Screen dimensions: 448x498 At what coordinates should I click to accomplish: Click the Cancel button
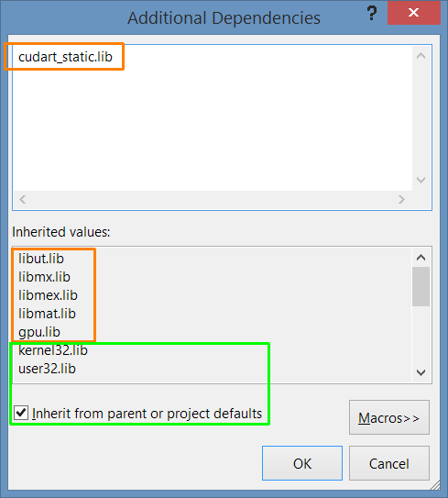(389, 463)
